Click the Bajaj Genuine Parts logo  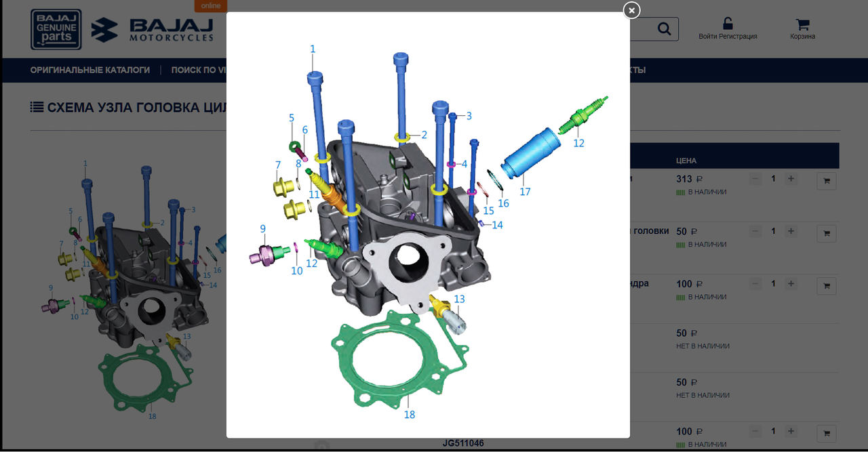click(56, 29)
